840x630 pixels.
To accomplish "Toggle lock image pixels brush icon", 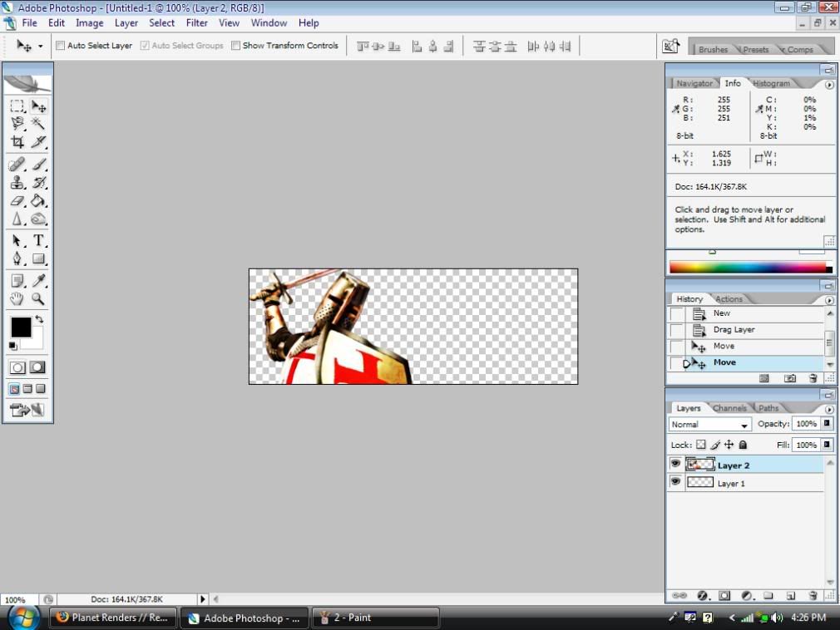I will [x=715, y=445].
